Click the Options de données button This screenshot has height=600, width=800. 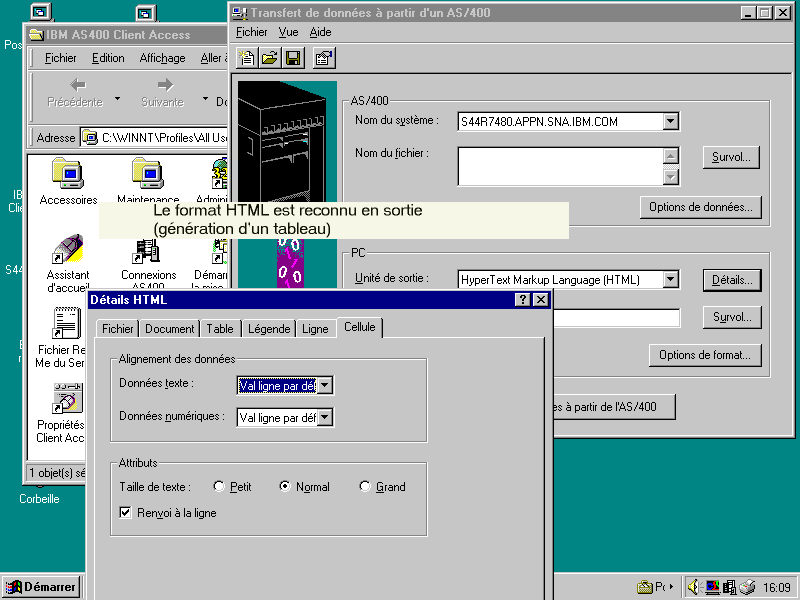click(x=701, y=207)
